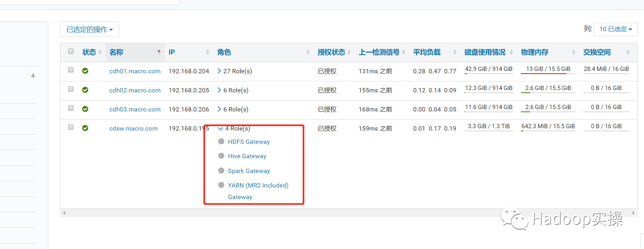This screenshot has height=249, width=644.
Task: Click cdh01 swap space bar 28.4 MiB
Action: [x=606, y=69]
